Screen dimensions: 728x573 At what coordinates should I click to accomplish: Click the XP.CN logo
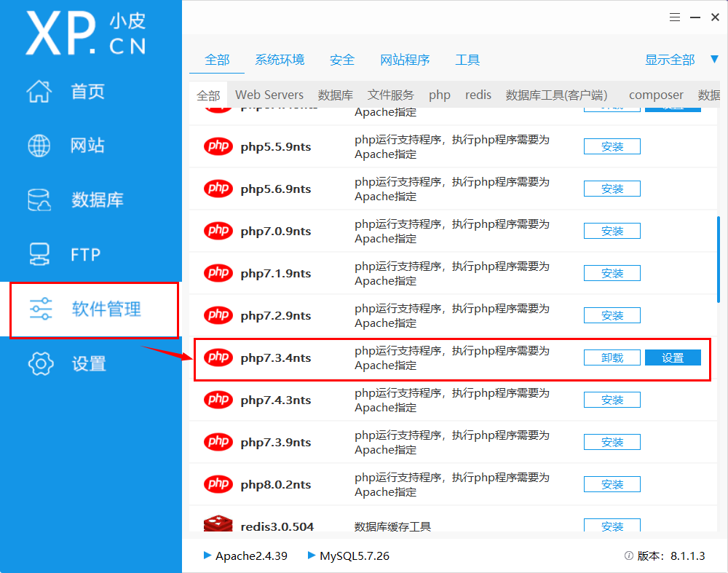(87, 33)
